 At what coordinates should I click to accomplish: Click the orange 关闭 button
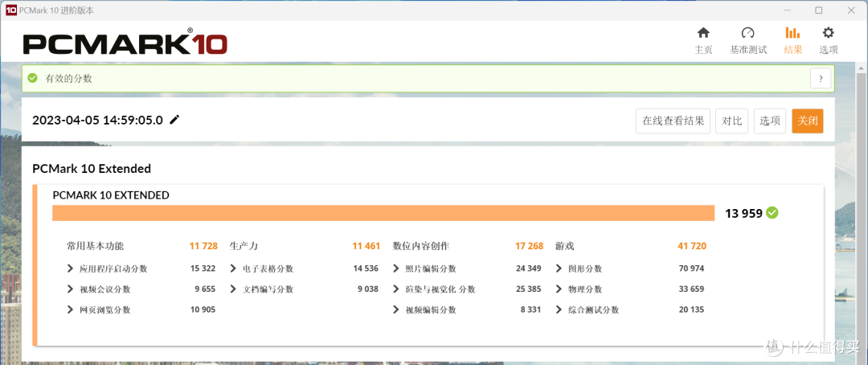pos(808,121)
